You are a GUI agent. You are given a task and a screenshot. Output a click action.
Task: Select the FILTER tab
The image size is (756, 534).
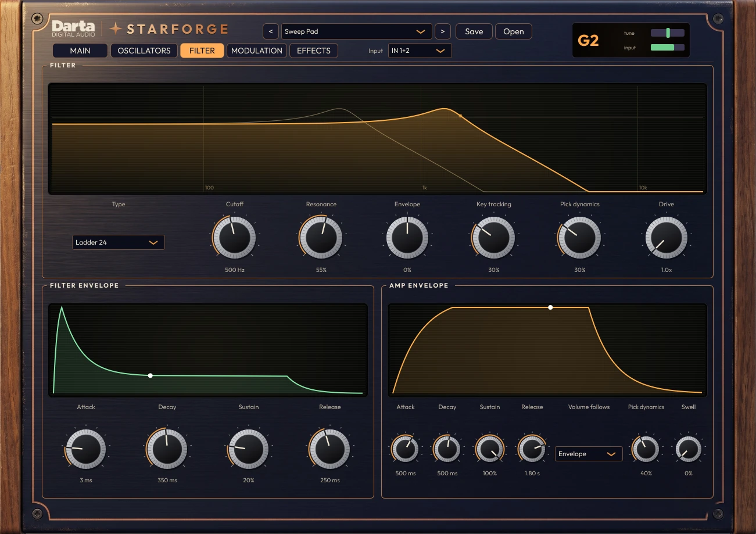pos(202,51)
